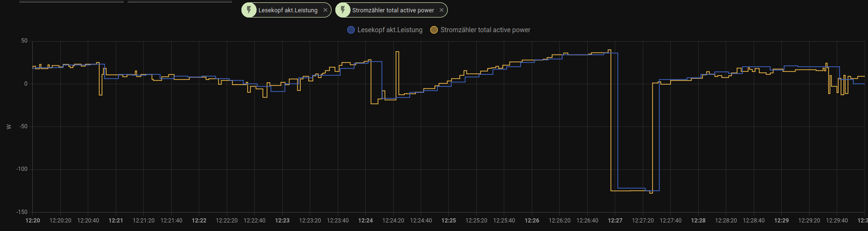
Task: Select the Stromzähler total active power chip label
Action: (x=393, y=10)
